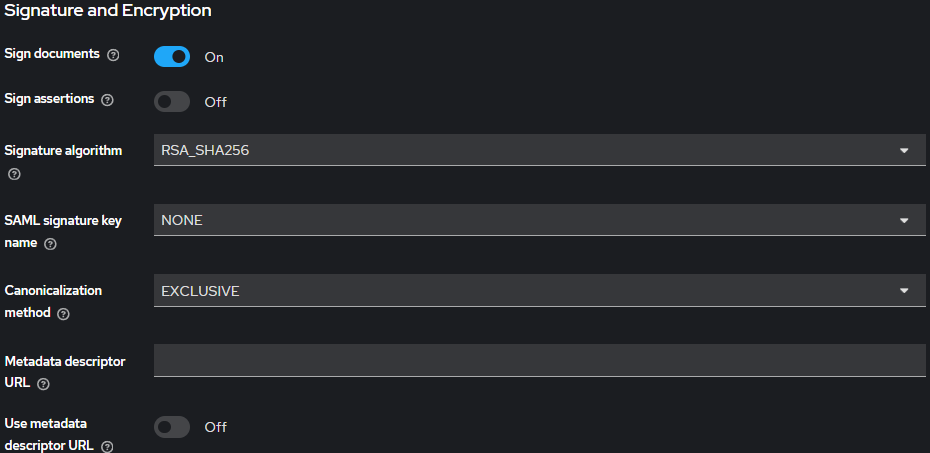Click the help icon beside Sign documents
Image resolution: width=930 pixels, height=453 pixels.
pos(113,55)
